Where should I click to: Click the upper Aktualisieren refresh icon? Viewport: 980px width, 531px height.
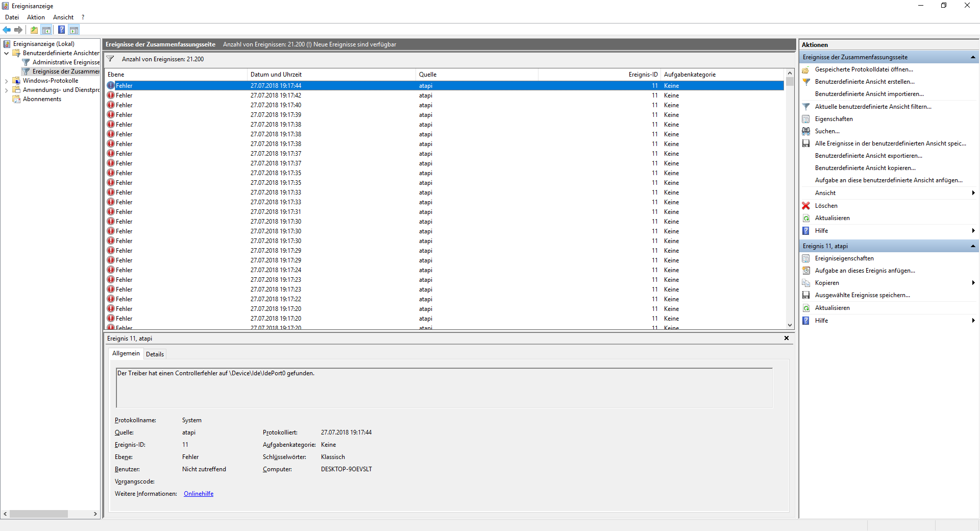[x=806, y=218]
